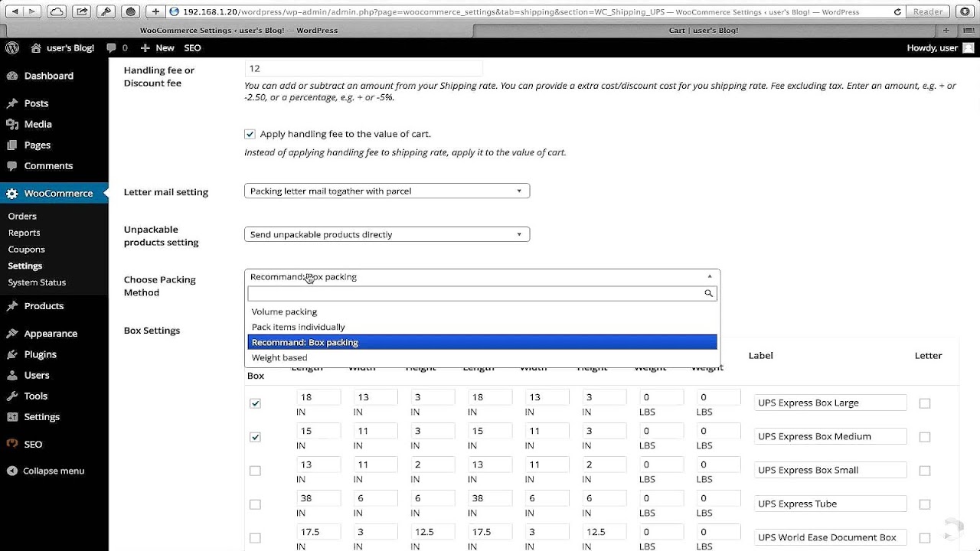Click the search magnifier in packing dropdown
This screenshot has height=551, width=980.
(708, 293)
